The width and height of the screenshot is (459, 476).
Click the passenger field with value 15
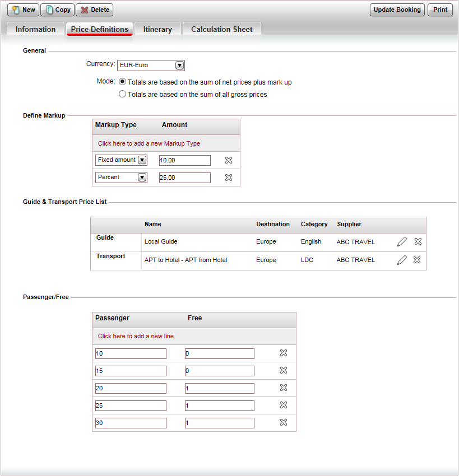(x=131, y=371)
